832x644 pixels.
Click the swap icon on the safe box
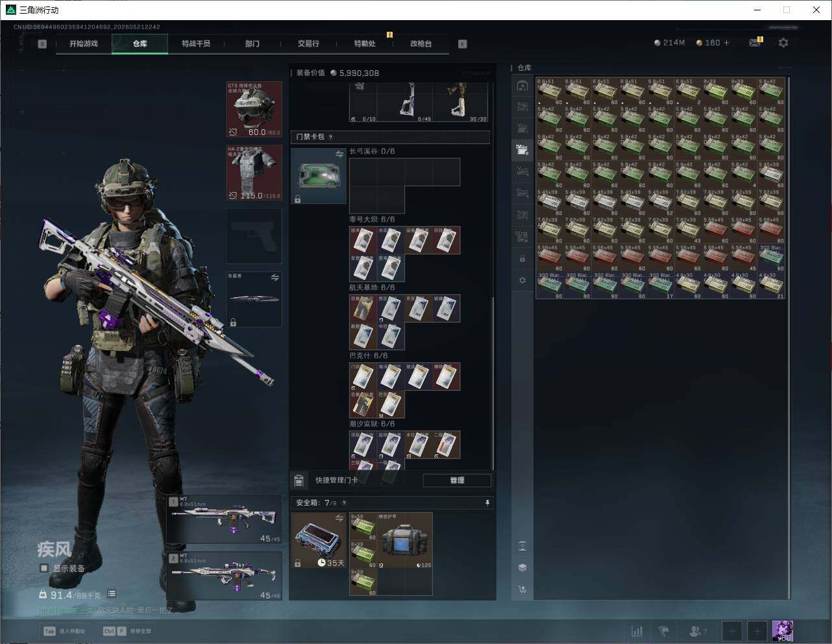339,518
